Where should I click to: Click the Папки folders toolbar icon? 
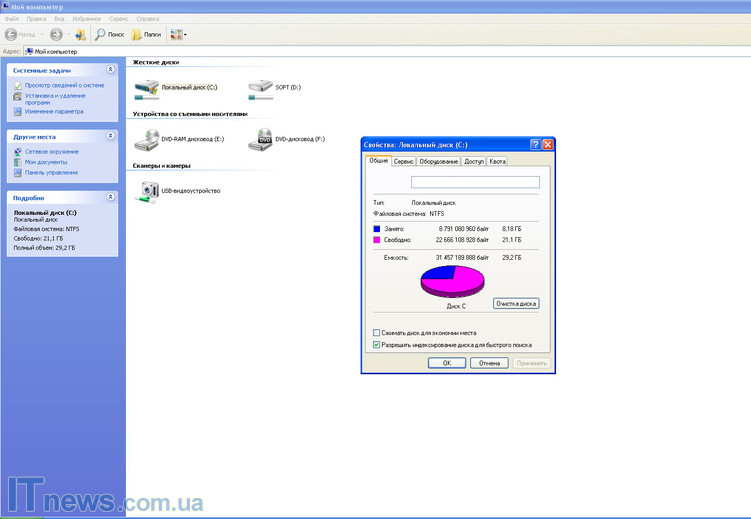[x=137, y=34]
